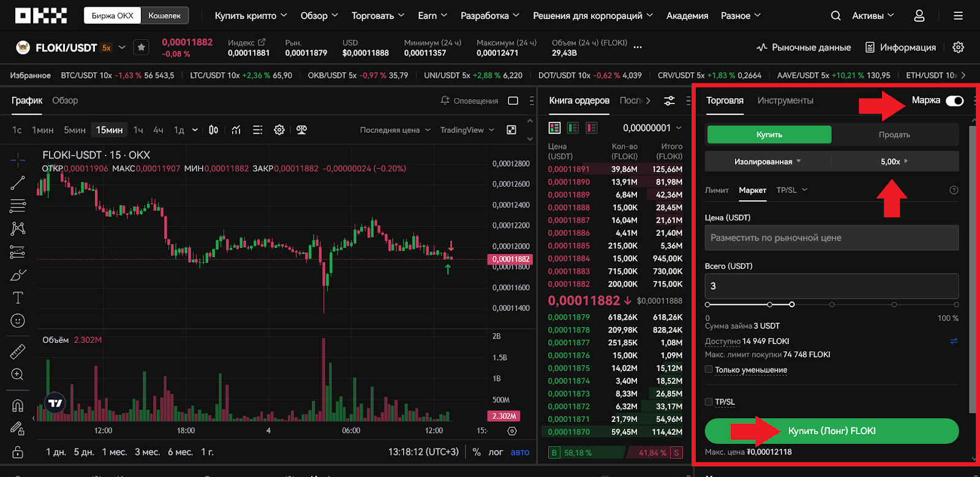Open the order book settings sliders icon

tap(669, 100)
